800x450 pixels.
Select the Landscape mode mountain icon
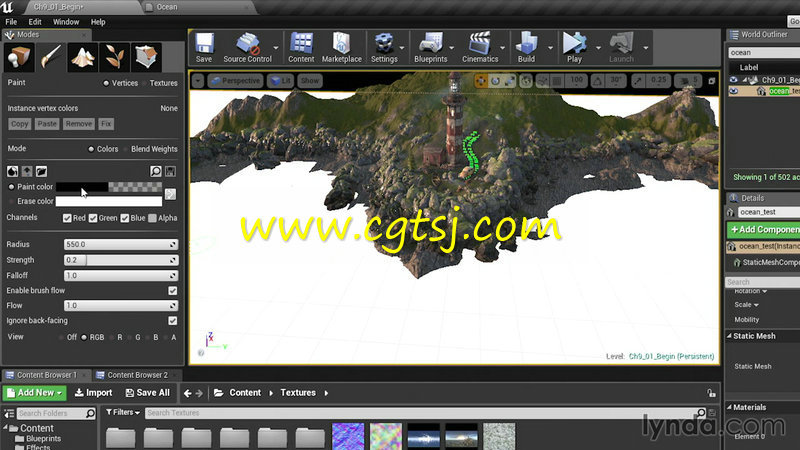click(83, 57)
